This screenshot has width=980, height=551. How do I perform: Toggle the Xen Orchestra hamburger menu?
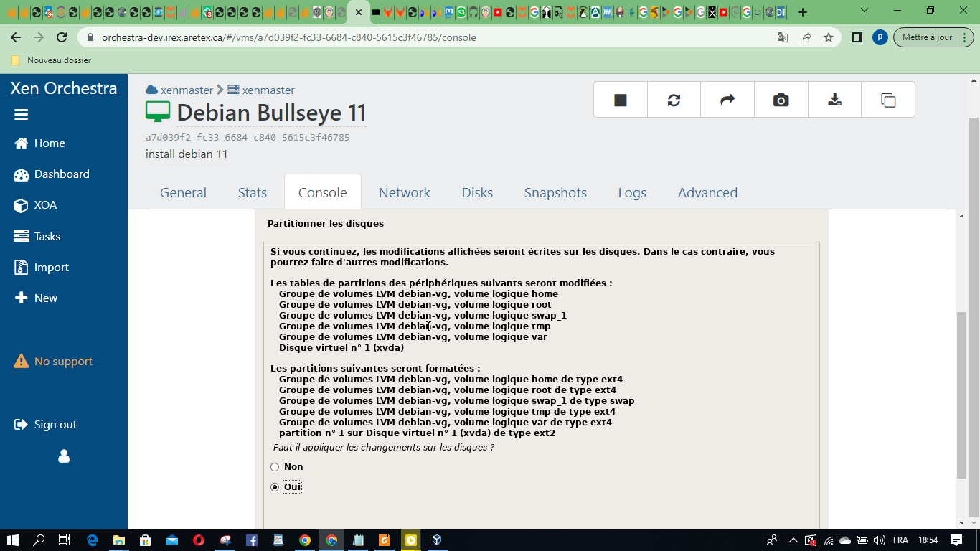21,115
